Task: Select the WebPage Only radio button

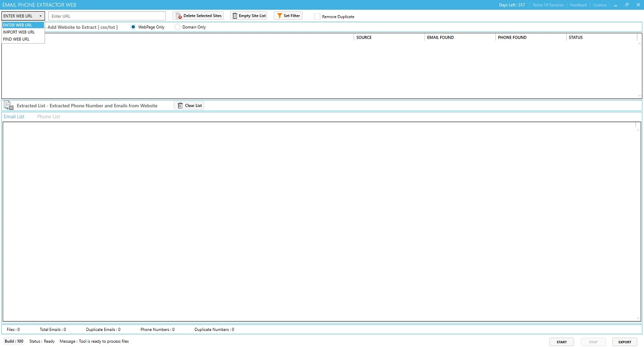Action: pos(134,27)
